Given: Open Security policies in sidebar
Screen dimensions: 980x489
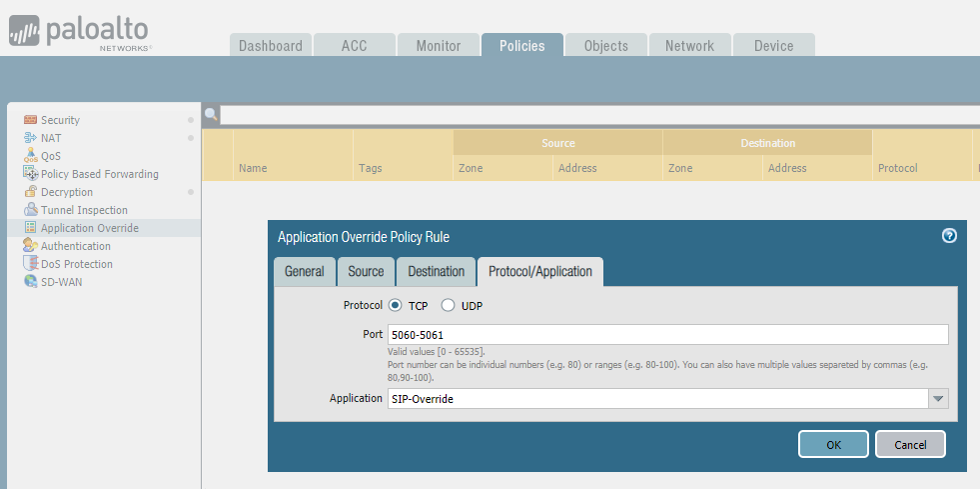Looking at the screenshot, I should [x=60, y=120].
